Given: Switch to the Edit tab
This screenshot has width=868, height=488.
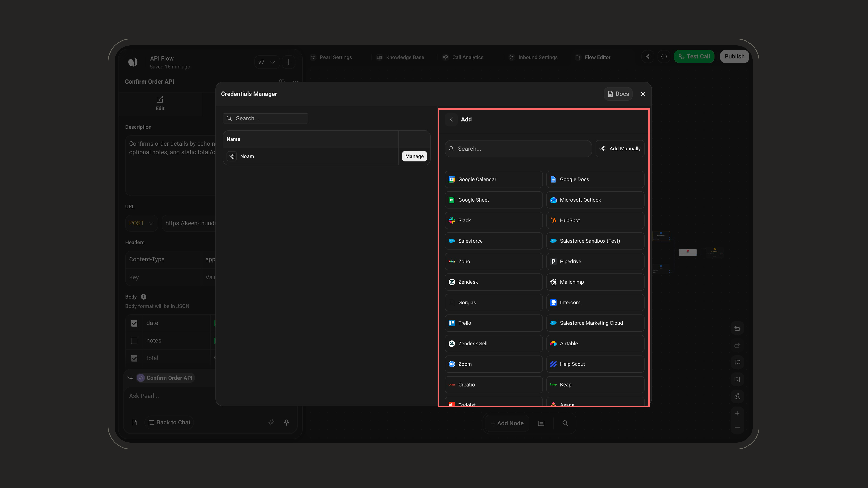Looking at the screenshot, I should tap(160, 104).
